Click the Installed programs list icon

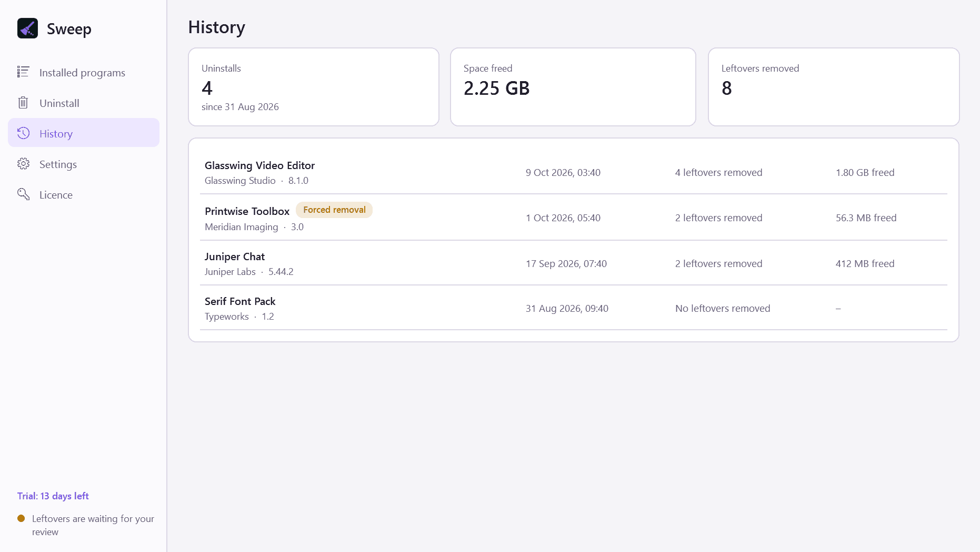click(x=23, y=72)
